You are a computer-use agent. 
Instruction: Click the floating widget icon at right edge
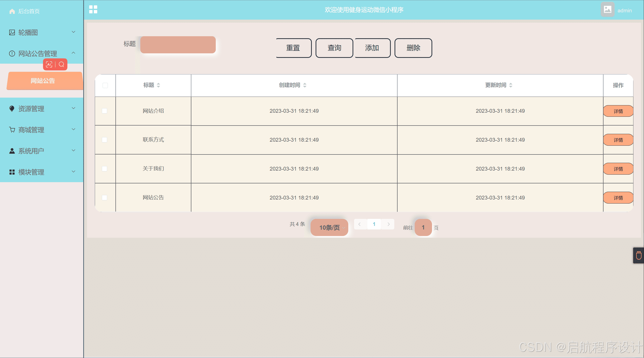coord(639,256)
